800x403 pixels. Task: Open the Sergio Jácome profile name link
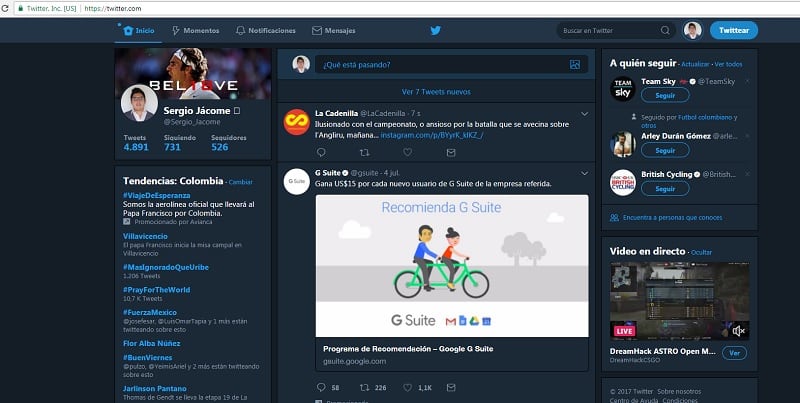[197, 111]
